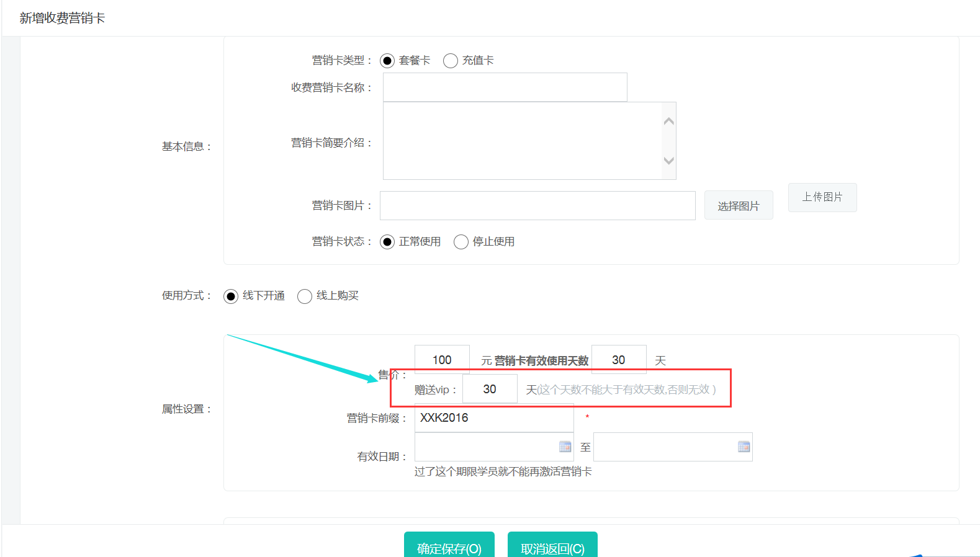Choose 线上购买 usage method
The height and width of the screenshot is (557, 980).
tap(305, 296)
